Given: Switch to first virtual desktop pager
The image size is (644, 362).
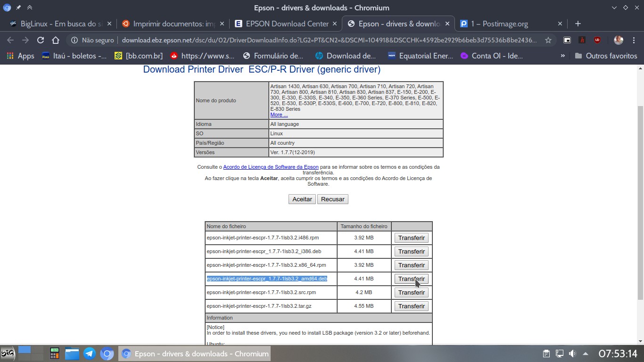Looking at the screenshot, I should click(24, 350).
